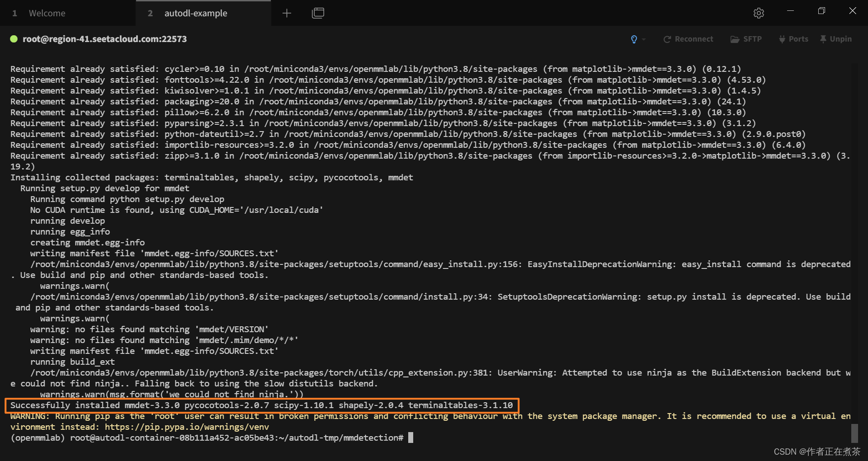Click the green connection status indicator
The image size is (868, 461).
coord(14,39)
